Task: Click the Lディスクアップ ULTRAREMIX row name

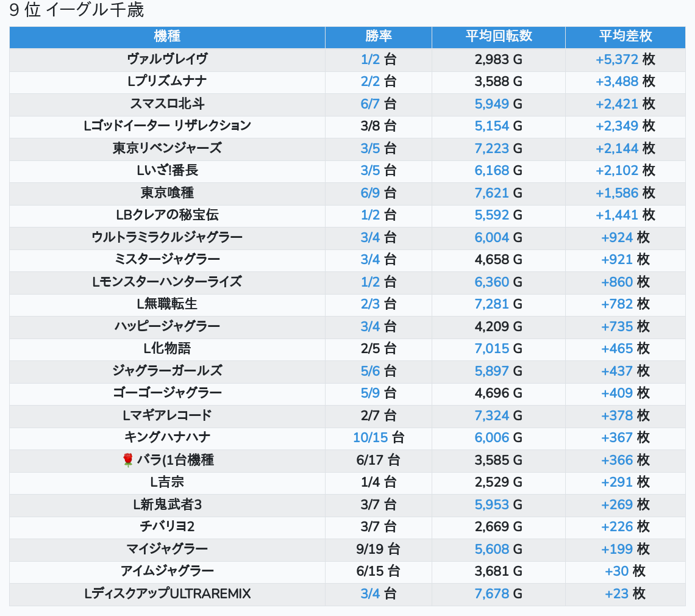Action: tap(167, 593)
